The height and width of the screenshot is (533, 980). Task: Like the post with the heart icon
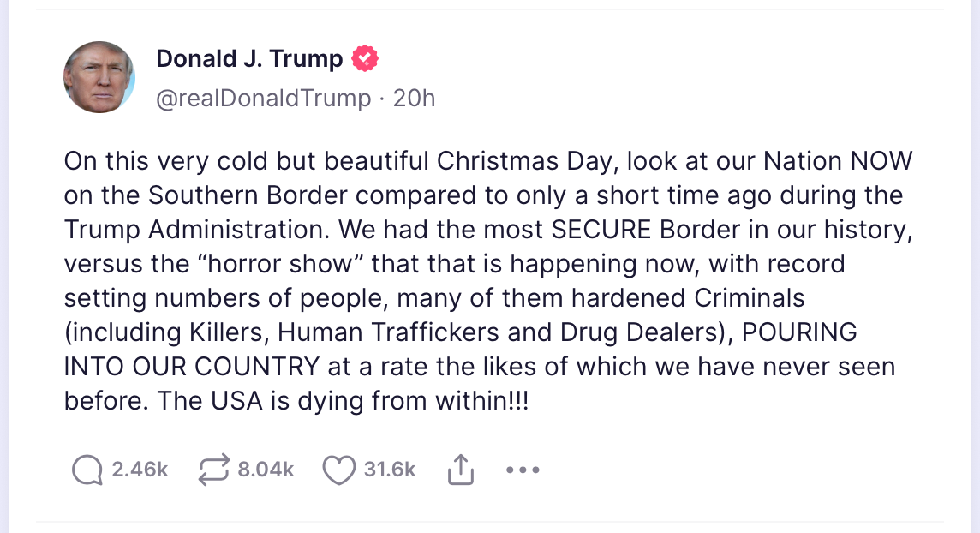point(339,470)
